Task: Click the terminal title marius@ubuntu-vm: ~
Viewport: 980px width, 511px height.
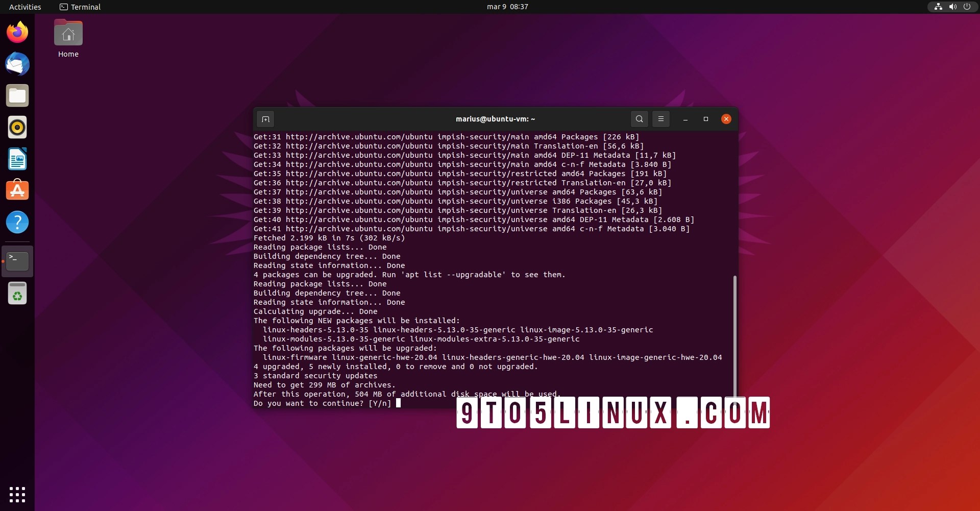Action: coord(495,119)
